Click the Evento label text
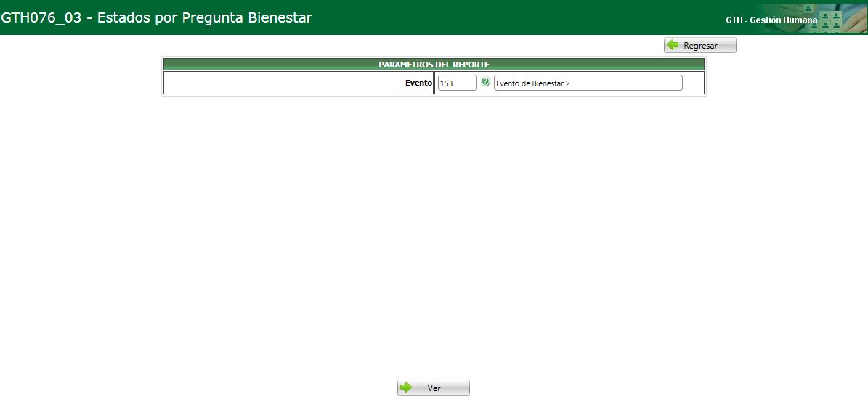 [x=418, y=83]
